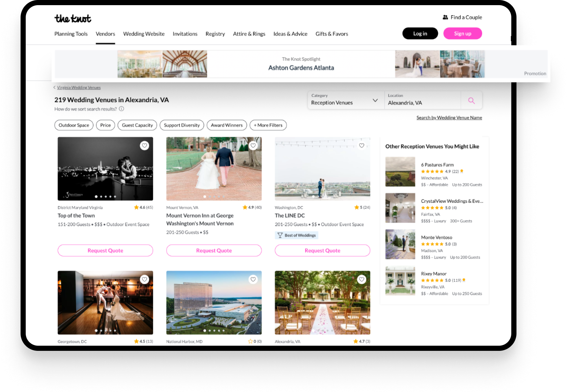This screenshot has width=571, height=392.
Task: Favorite Top of the Town heart
Action: (144, 145)
